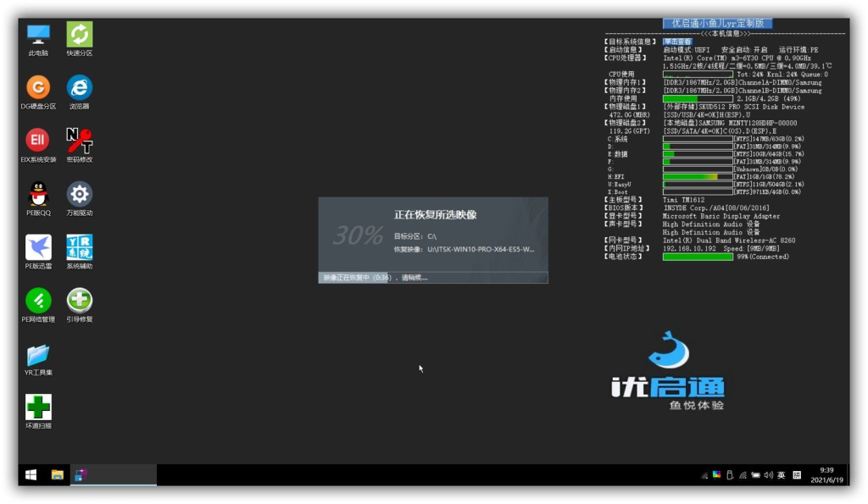The width and height of the screenshot is (868, 504).
Task: Open the 此电脑 desktop icon
Action: tap(38, 40)
